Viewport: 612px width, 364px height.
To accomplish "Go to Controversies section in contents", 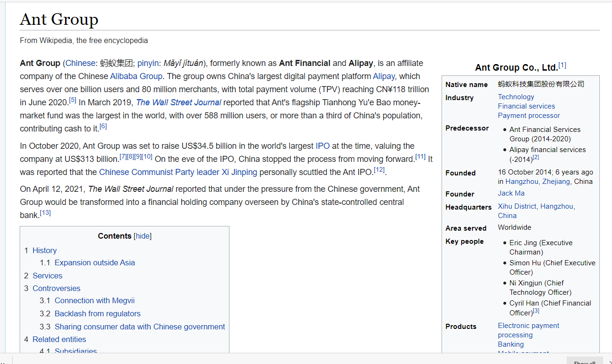I will pos(56,289).
